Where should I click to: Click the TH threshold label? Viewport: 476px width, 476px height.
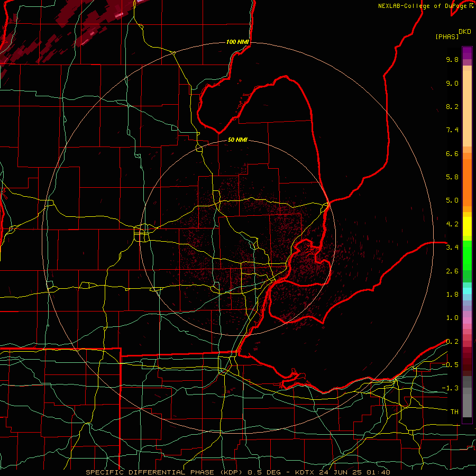(454, 412)
